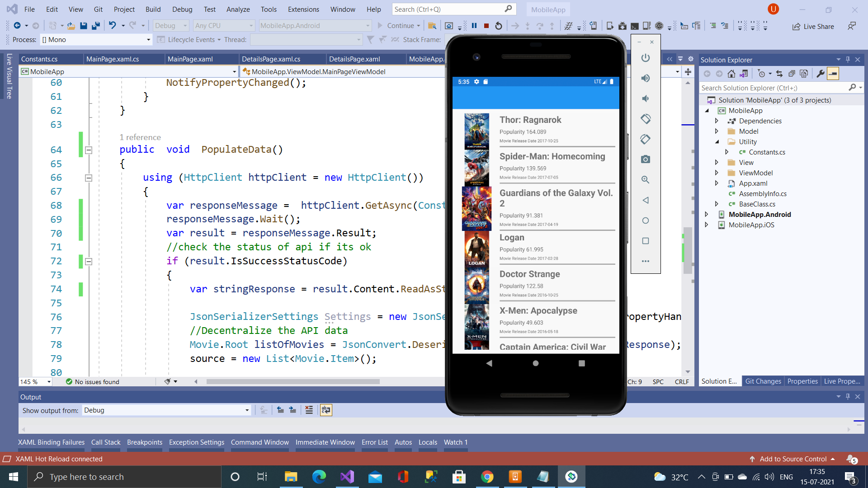Open the Process Mono dropdown

pyautogui.click(x=96, y=40)
